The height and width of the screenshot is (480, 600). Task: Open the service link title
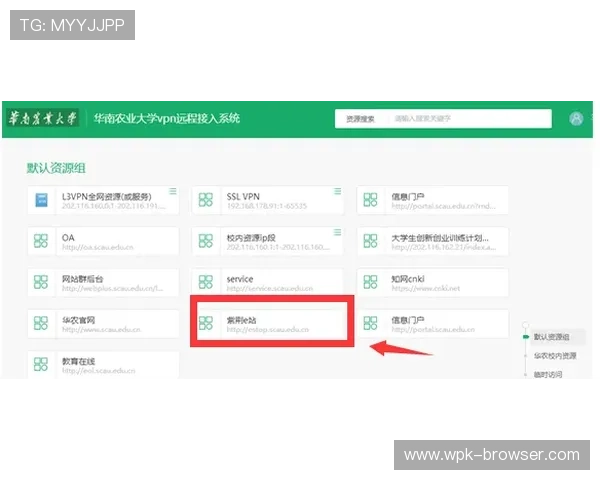(240, 279)
